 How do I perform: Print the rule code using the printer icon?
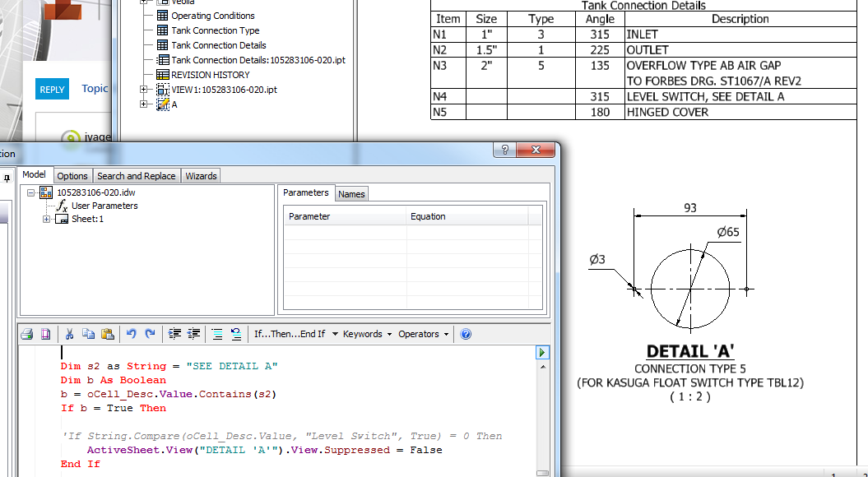tap(26, 334)
